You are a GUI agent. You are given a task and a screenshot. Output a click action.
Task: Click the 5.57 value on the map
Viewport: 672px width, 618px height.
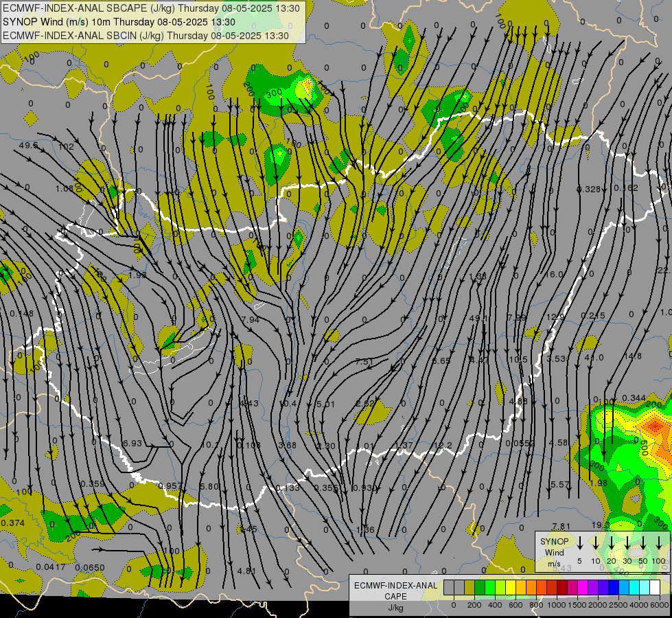[x=559, y=485]
